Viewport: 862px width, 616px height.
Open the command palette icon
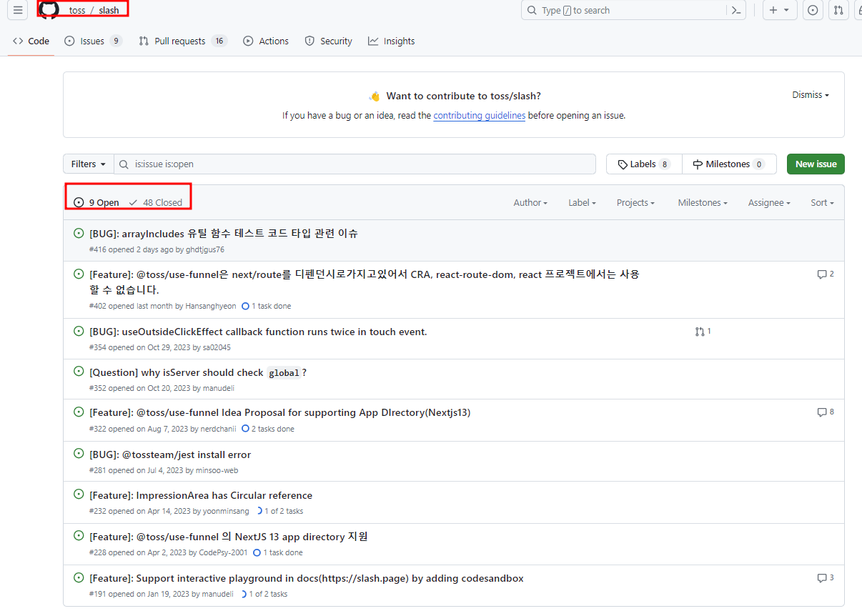pyautogui.click(x=736, y=10)
